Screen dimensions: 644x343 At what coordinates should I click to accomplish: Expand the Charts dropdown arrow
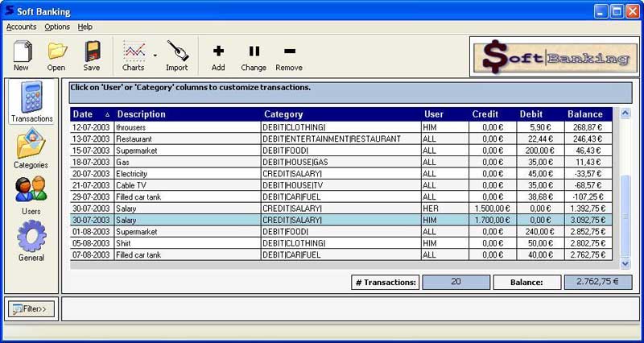155,56
